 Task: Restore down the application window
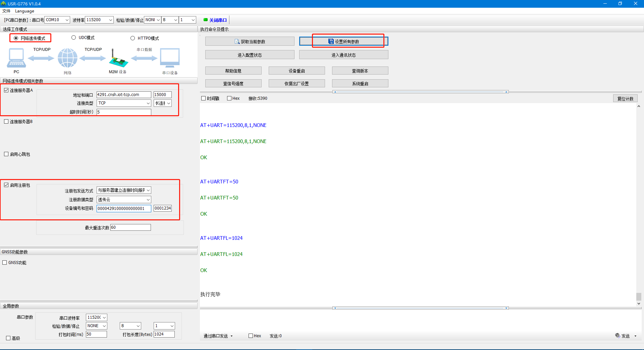(620, 4)
